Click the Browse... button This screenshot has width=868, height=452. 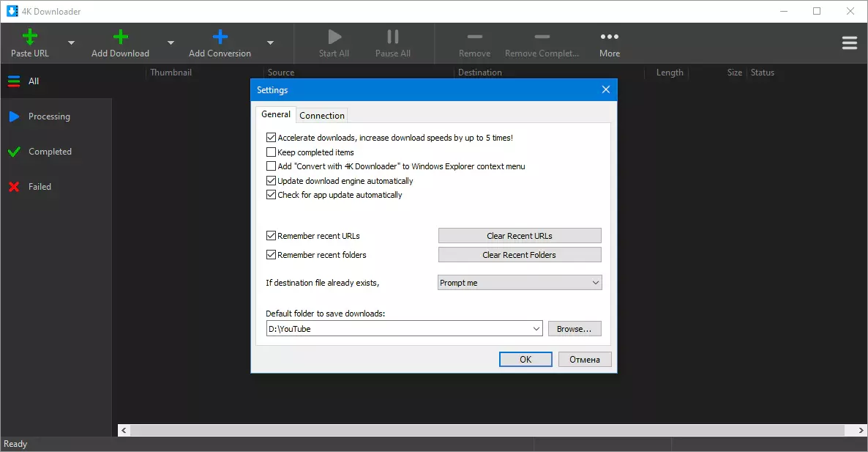tap(574, 329)
